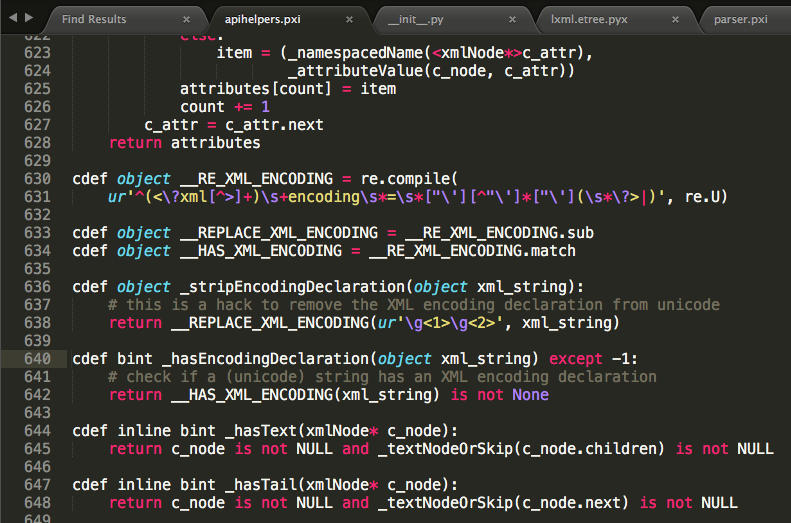Click 'return attributes' on line 628
791x523 pixels.
tap(185, 143)
